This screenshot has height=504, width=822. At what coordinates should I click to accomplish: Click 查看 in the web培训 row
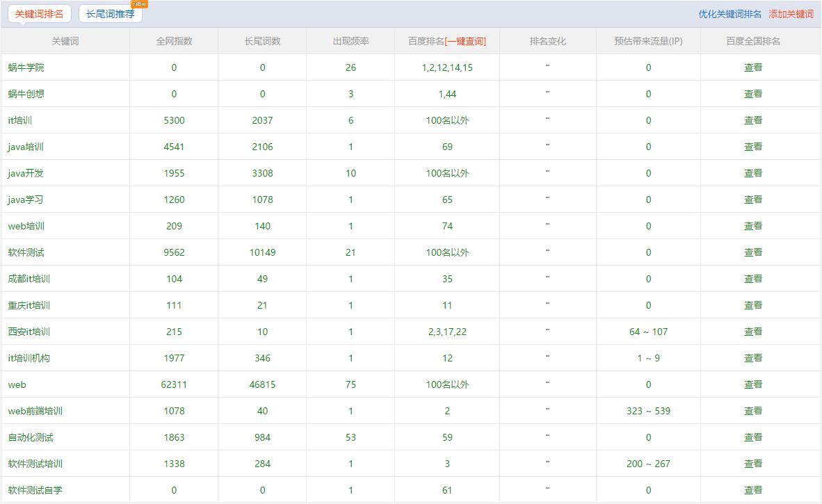[753, 226]
